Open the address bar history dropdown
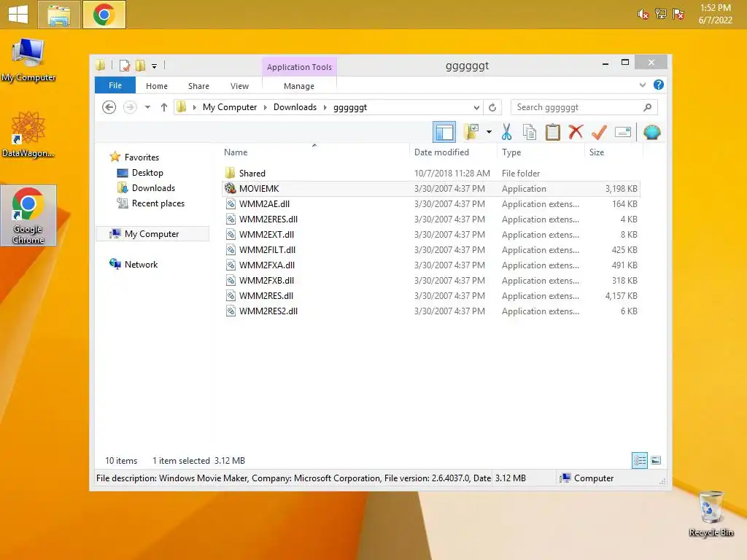This screenshot has height=560, width=747. (x=476, y=107)
